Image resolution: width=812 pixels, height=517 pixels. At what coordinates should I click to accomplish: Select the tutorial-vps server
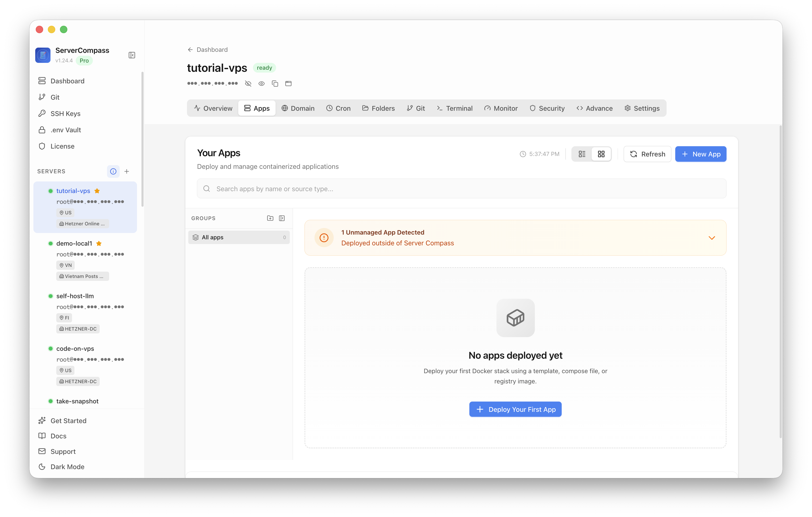coord(85,207)
